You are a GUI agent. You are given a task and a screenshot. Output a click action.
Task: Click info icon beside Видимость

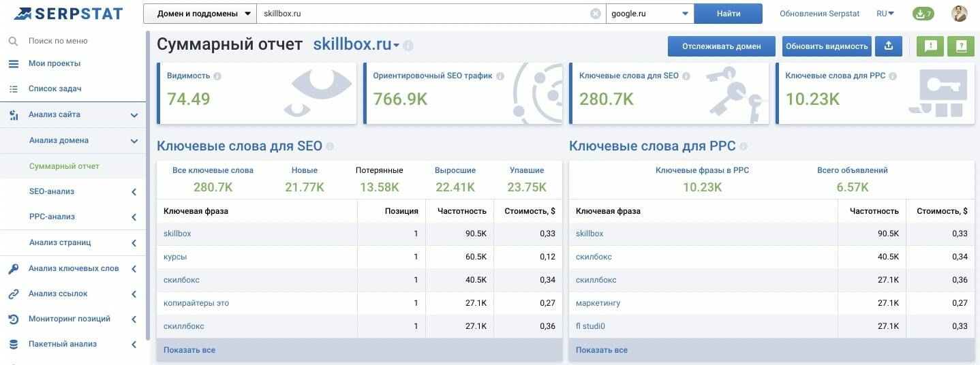click(217, 76)
